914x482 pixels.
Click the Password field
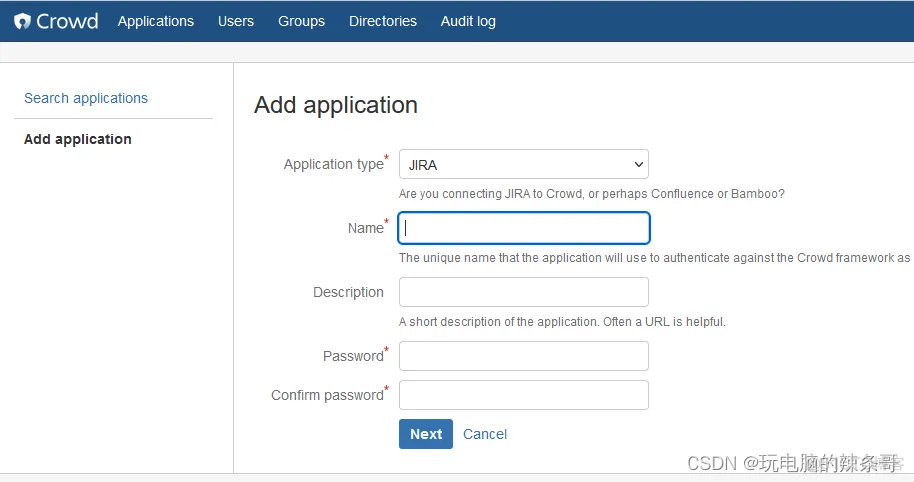pyautogui.click(x=523, y=356)
